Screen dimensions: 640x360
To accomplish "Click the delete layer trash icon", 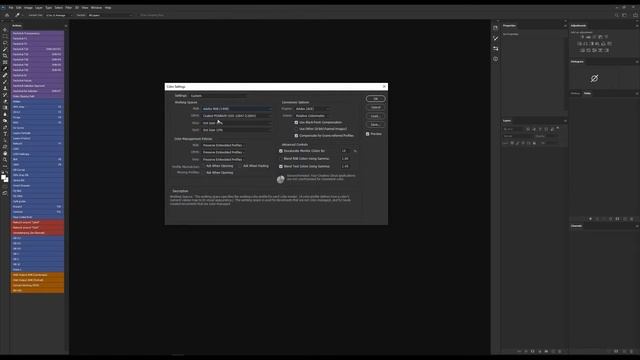I will click(x=560, y=351).
